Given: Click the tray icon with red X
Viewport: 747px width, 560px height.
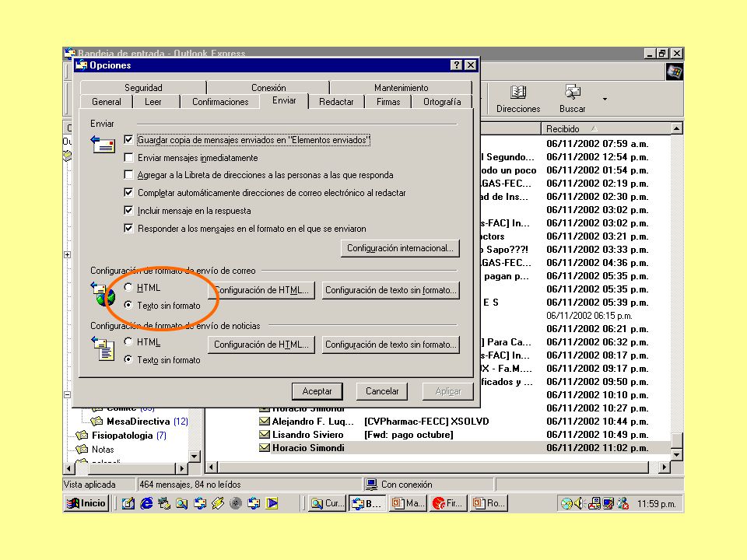Looking at the screenshot, I should pyautogui.click(x=622, y=503).
